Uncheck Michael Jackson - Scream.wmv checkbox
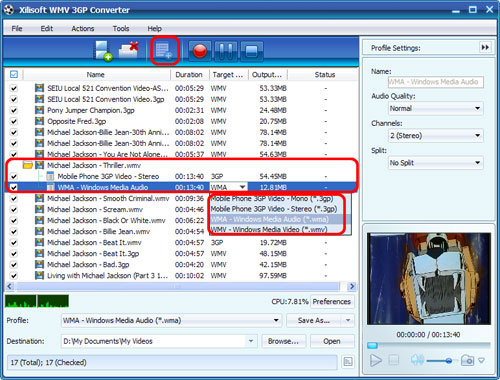This screenshot has height=380, width=500. coord(14,209)
